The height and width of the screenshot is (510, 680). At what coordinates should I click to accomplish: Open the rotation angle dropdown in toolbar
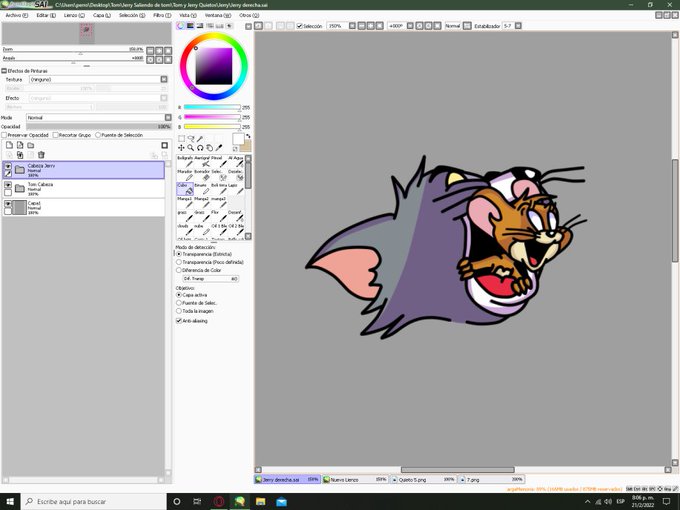click(410, 26)
